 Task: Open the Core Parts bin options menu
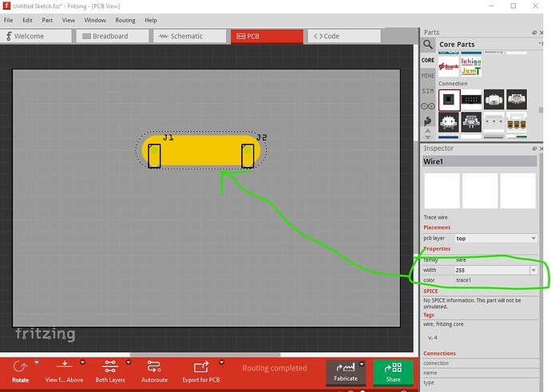coord(541,44)
